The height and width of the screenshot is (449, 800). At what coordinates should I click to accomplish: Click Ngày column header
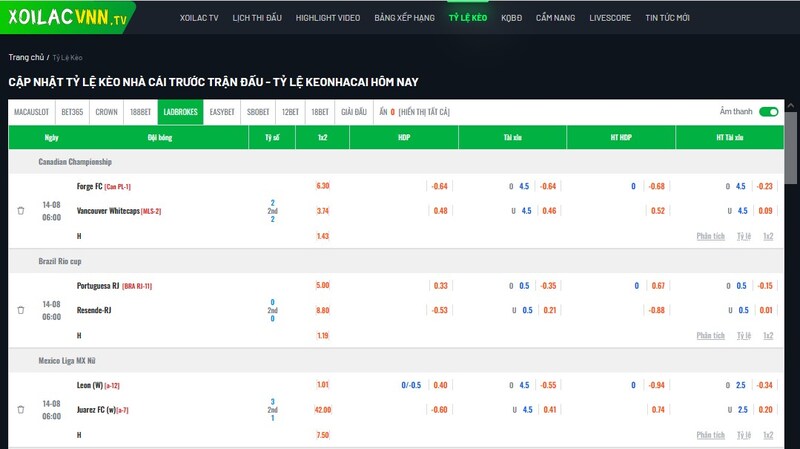click(x=52, y=137)
